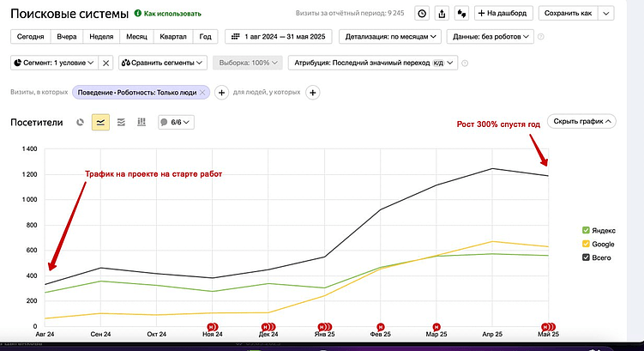Image resolution: width=644 pixels, height=351 pixels.
Task: Select the Сегодня period tab
Action: click(x=30, y=37)
